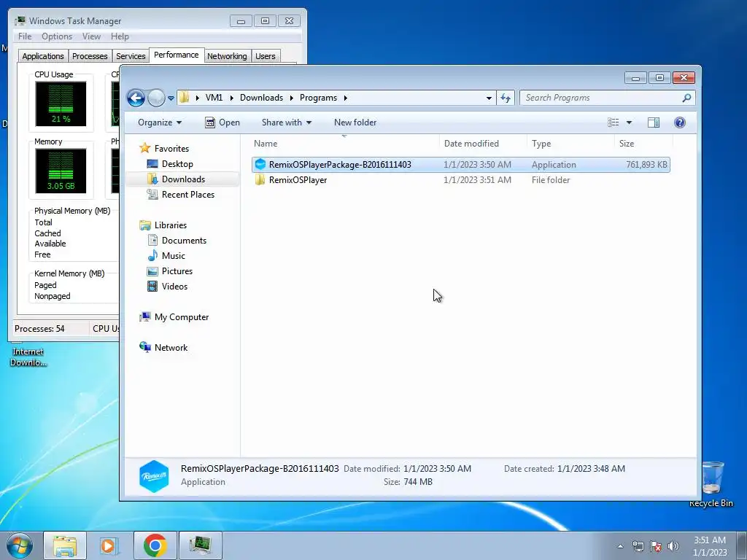
Task: Open the recent locations dropdown arrow
Action: [x=171, y=98]
